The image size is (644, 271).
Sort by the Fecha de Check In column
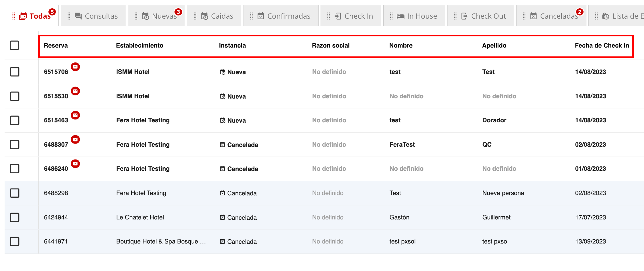[602, 46]
